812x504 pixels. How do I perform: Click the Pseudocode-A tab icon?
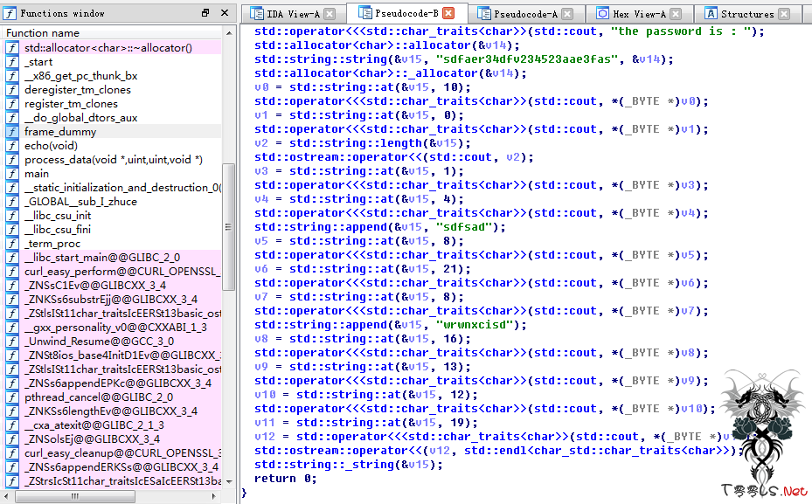pos(483,14)
